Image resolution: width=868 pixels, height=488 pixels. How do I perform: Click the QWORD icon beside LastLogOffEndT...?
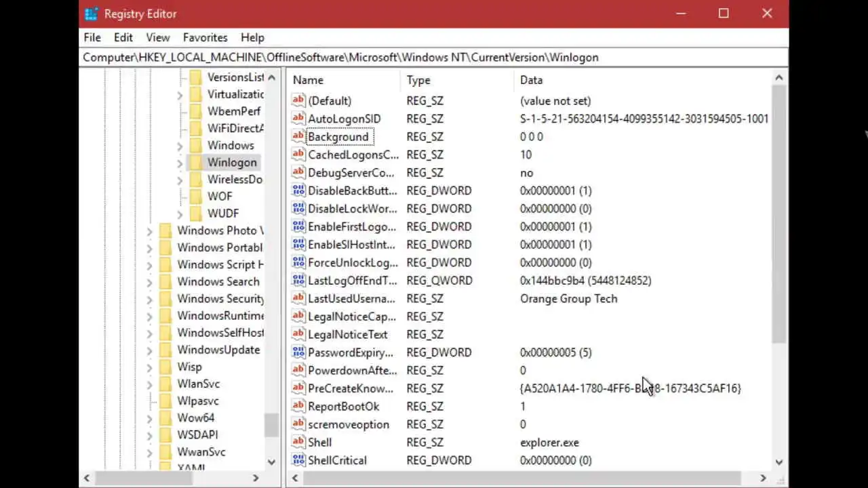pyautogui.click(x=298, y=280)
